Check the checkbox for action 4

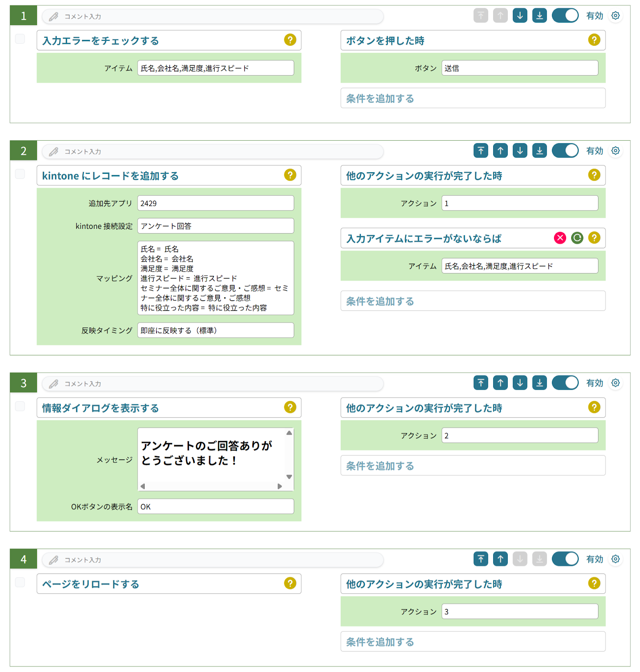coord(20,582)
